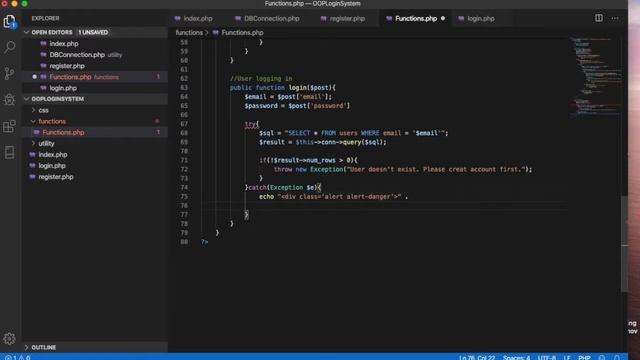Viewport: 640px width, 360px height.
Task: Open the Manage gear menu
Action: 9,338
